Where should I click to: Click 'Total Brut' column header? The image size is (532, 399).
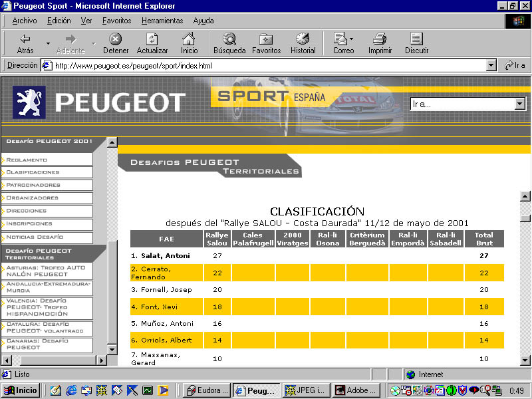484,239
